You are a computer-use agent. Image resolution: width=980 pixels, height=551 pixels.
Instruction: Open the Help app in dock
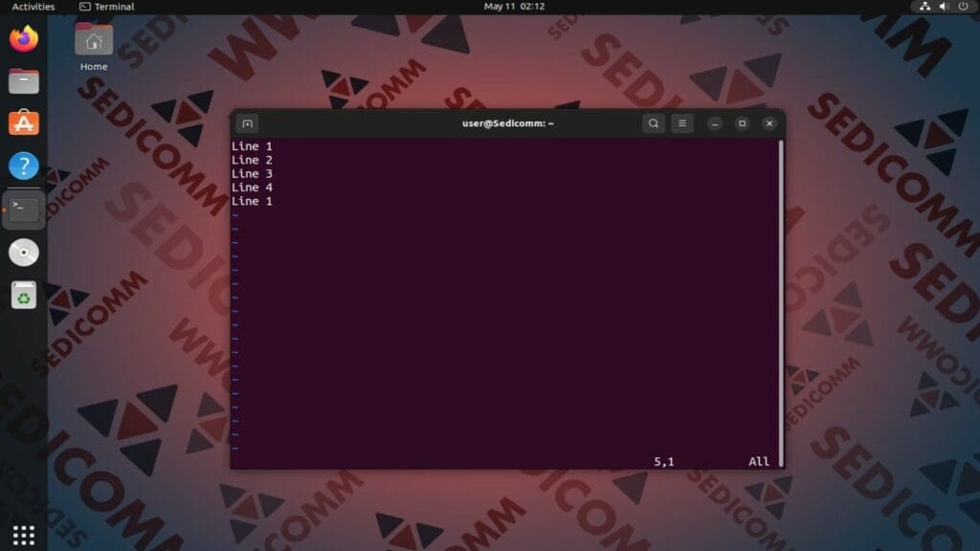pos(24,166)
